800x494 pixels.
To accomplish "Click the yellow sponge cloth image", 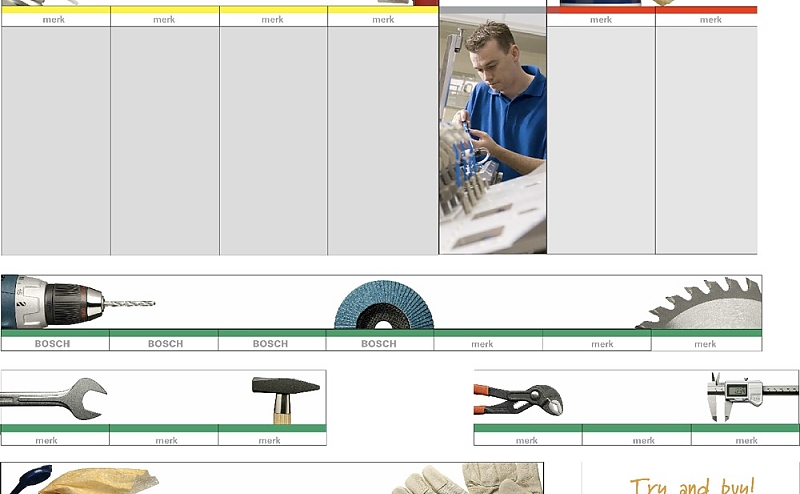I will (99, 481).
